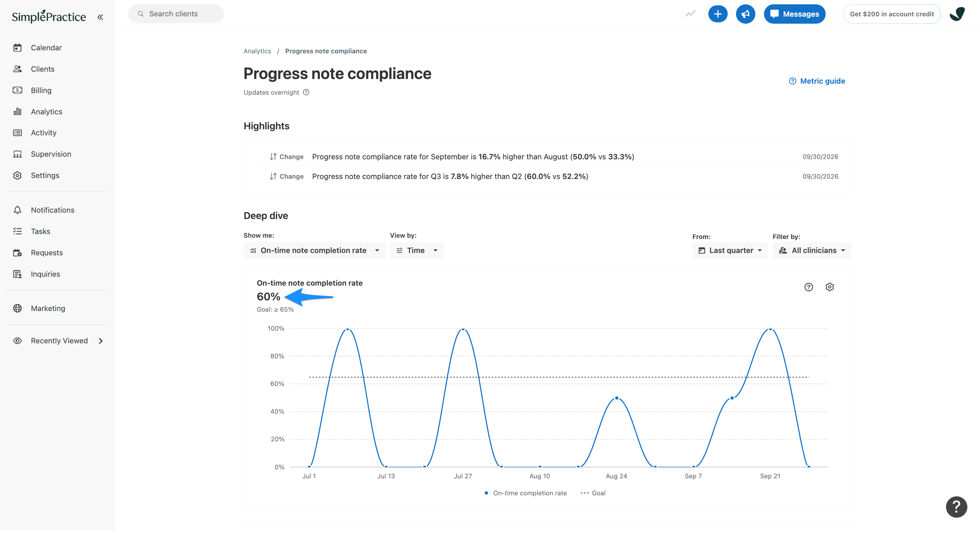Screen dimensions: 980x544
Task: Click the Supervision sidebar icon
Action: coord(17,154)
